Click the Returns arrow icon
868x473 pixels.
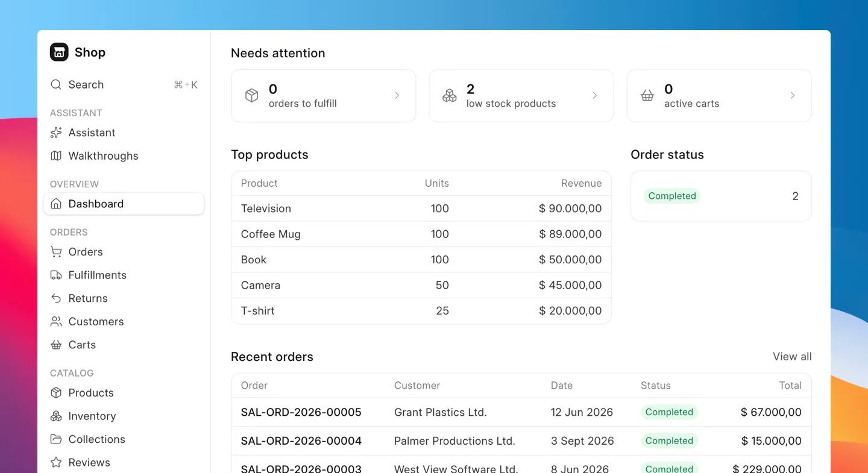tap(56, 298)
